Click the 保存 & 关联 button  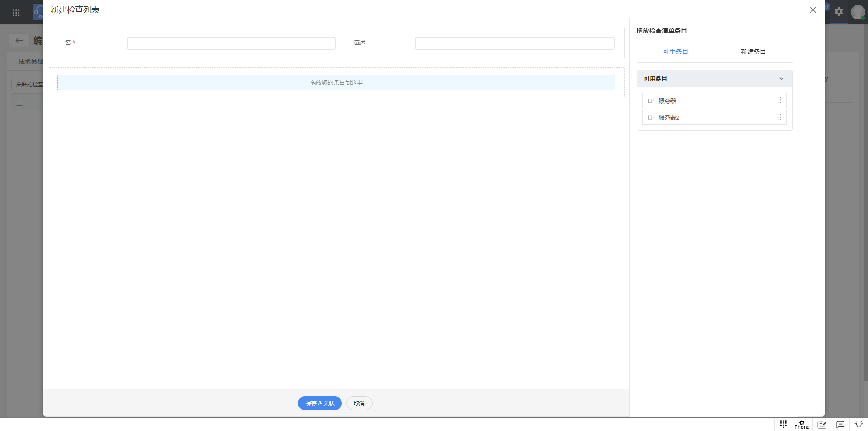coord(320,403)
